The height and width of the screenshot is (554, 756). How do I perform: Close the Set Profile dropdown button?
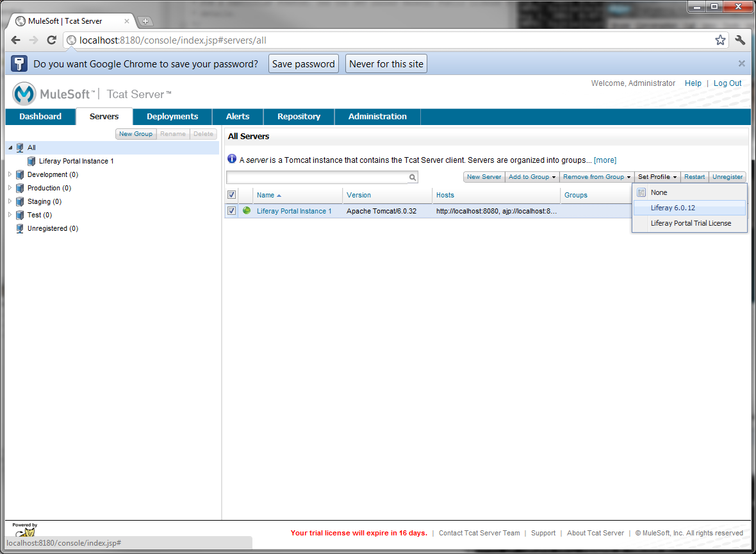657,177
